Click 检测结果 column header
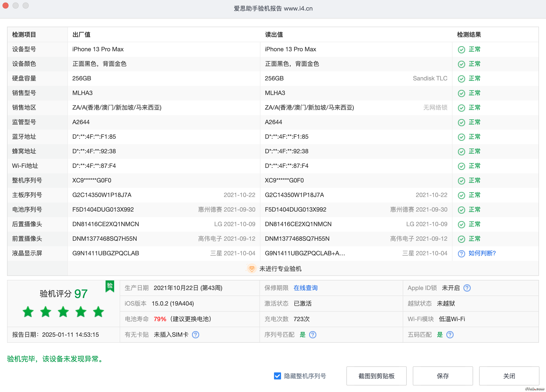 pos(469,35)
